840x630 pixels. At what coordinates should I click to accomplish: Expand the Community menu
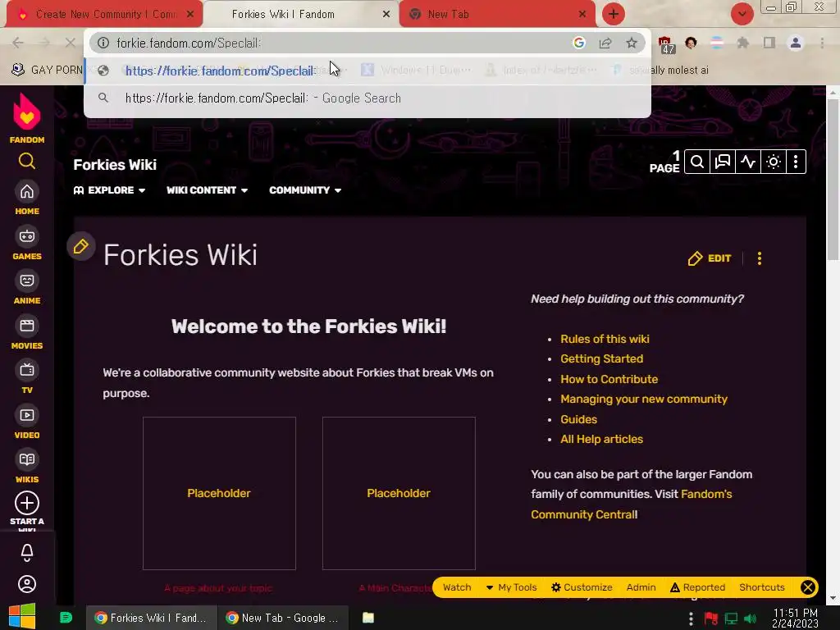click(x=305, y=190)
